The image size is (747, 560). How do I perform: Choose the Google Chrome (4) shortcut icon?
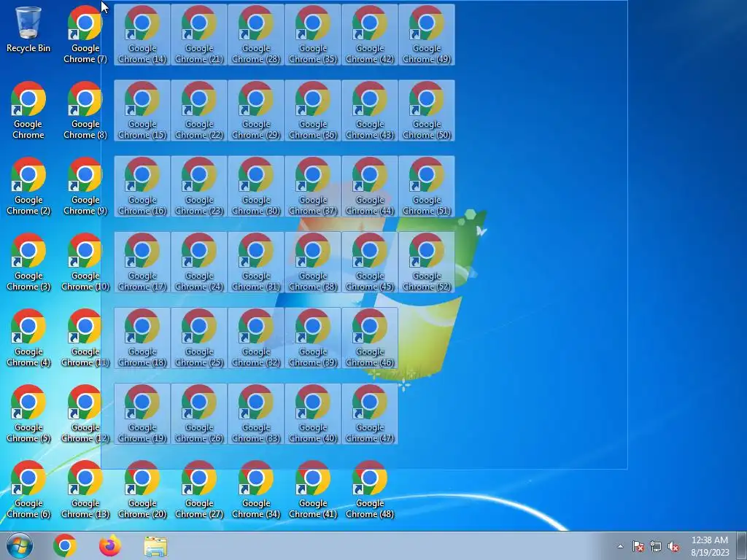(28, 338)
